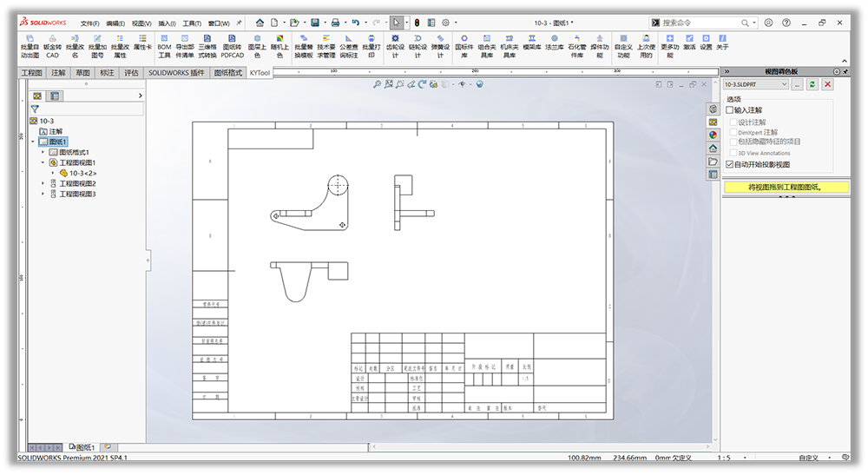The image size is (868, 475).
Task: Launch the BOM工具 tool
Action: (164, 46)
